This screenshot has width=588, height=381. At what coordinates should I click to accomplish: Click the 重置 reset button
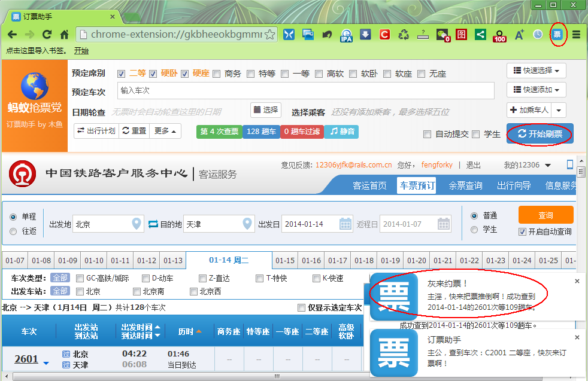134,131
